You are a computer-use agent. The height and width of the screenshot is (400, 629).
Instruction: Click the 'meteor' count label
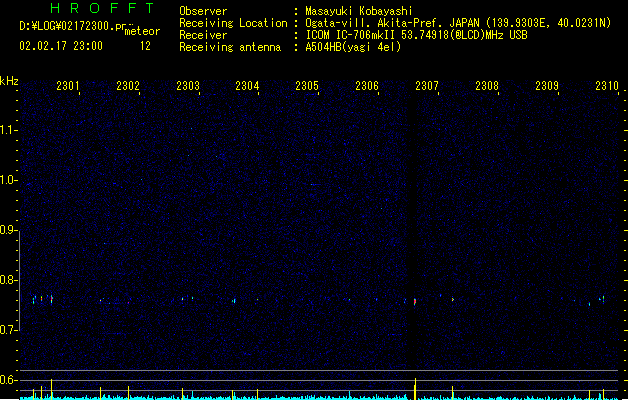pyautogui.click(x=142, y=31)
